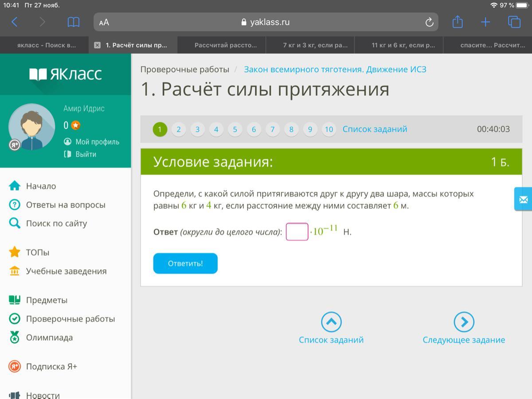Click the star icon for ТОПы
Image resolution: width=532 pixels, height=399 pixels.
[x=15, y=252]
